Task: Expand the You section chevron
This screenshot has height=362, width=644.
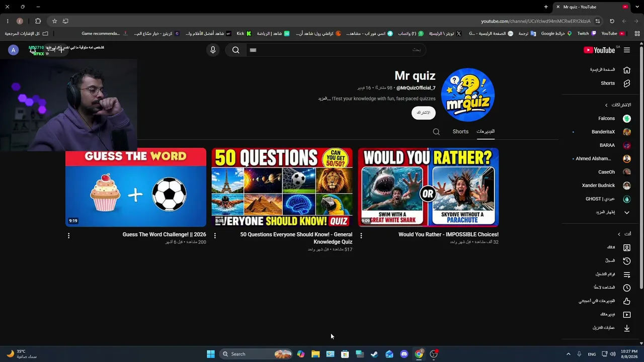Action: pyautogui.click(x=619, y=234)
